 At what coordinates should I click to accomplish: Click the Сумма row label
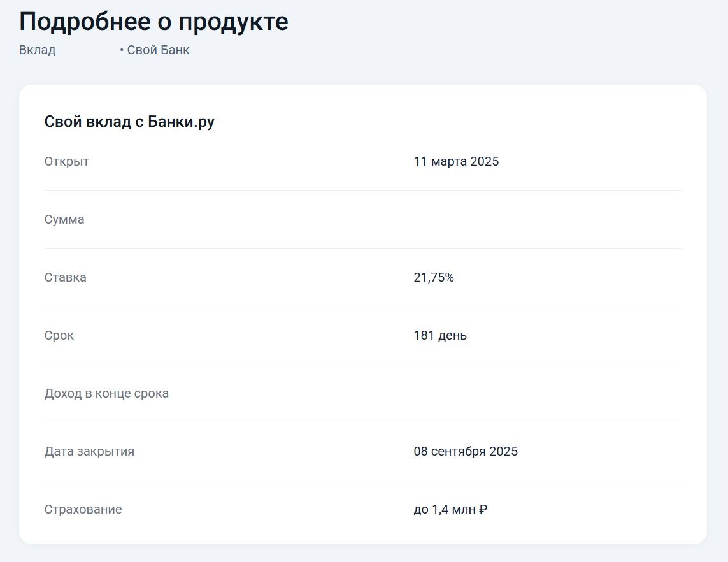coord(64,220)
